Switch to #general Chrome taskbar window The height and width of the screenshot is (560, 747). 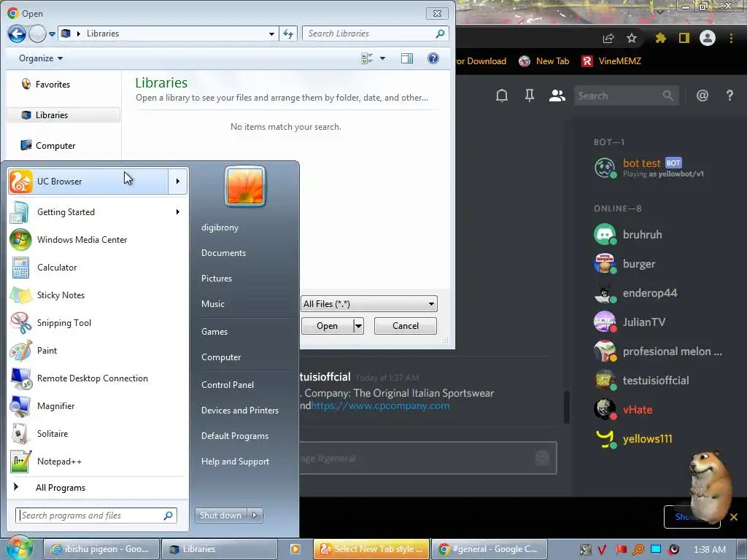(489, 549)
